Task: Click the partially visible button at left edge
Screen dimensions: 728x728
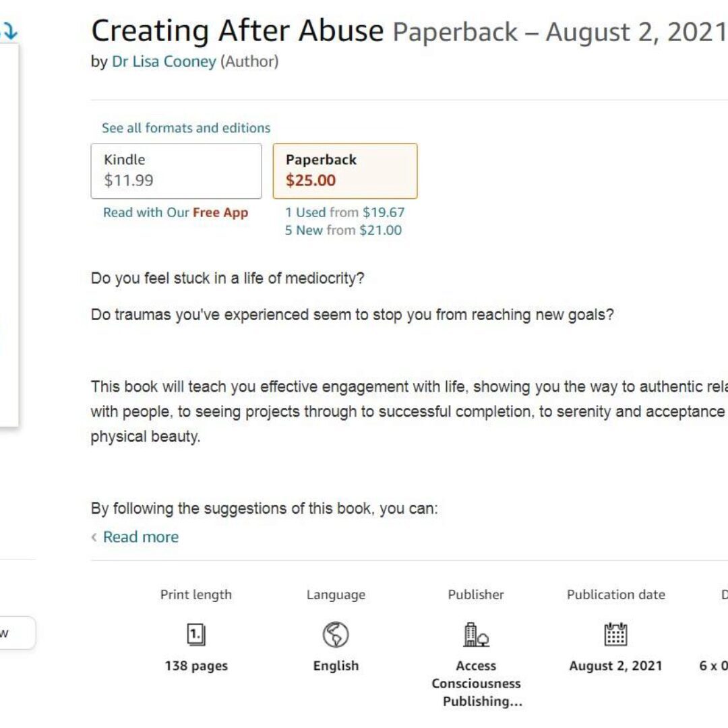Action: tap(17, 632)
